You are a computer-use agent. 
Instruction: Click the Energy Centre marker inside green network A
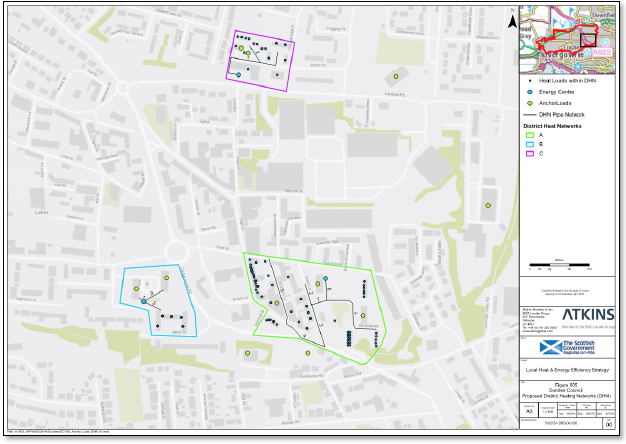326,278
